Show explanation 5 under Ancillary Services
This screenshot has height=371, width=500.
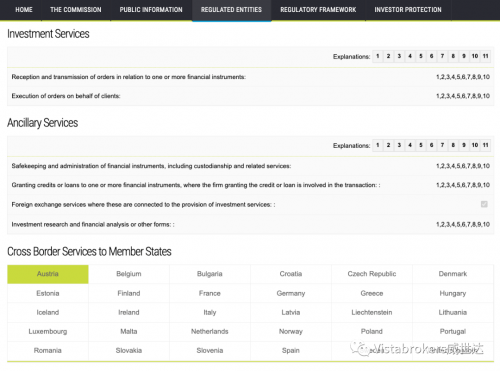tap(421, 145)
